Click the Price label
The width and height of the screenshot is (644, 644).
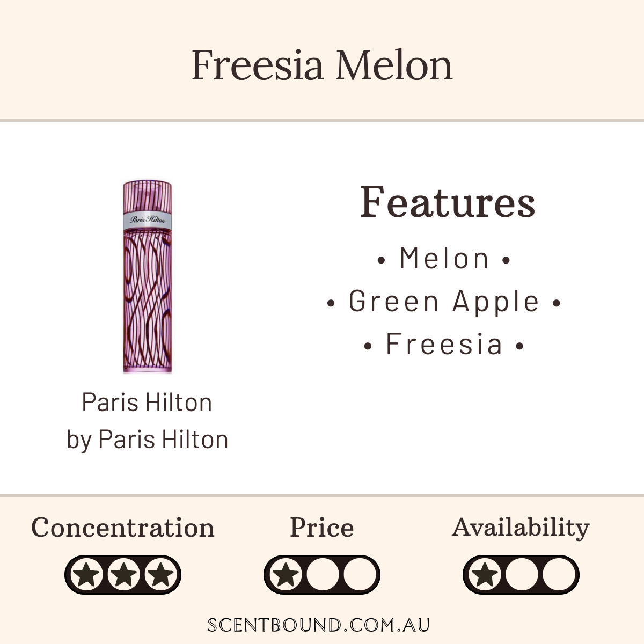322,528
